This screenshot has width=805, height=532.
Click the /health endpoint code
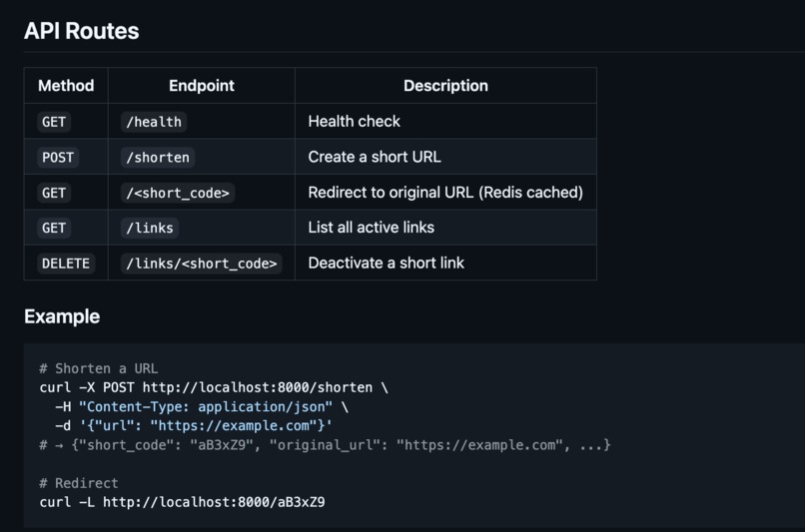154,122
